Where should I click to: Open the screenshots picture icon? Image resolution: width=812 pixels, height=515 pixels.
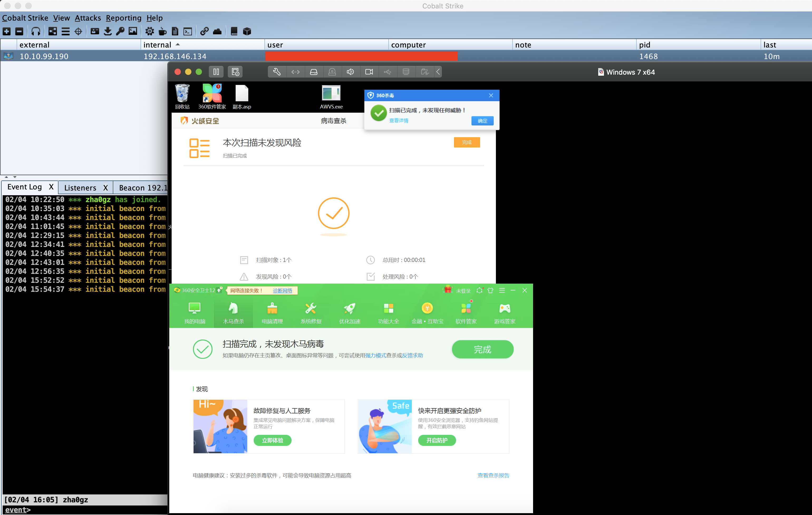pos(133,31)
